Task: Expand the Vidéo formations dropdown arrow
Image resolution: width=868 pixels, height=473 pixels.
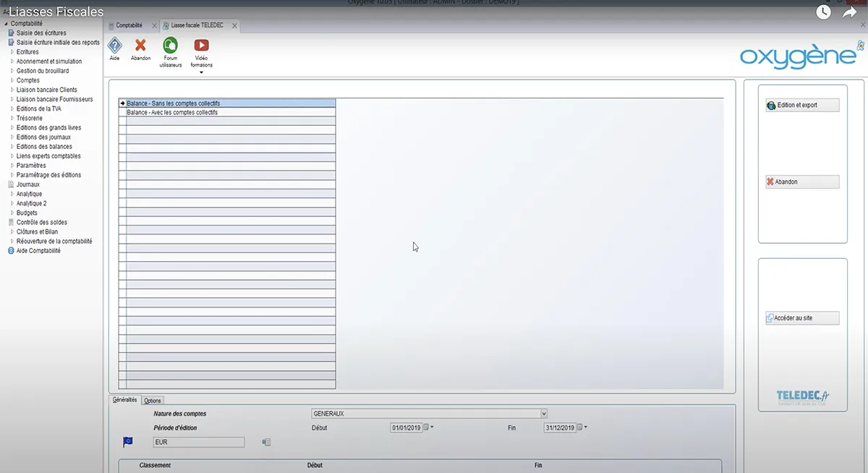Action: point(201,72)
